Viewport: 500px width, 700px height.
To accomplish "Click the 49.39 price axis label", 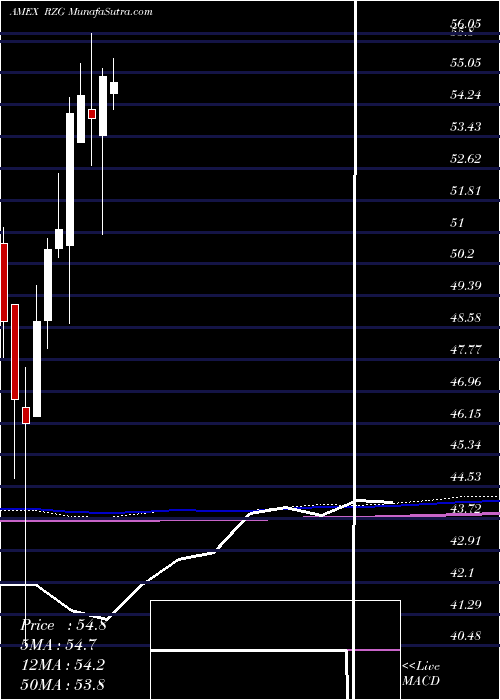I will [x=465, y=286].
